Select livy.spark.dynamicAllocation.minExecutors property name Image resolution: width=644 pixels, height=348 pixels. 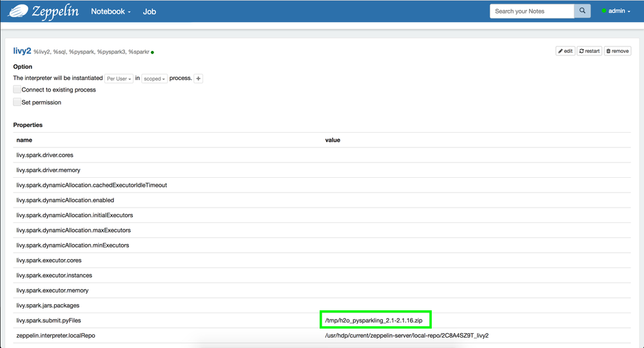73,246
